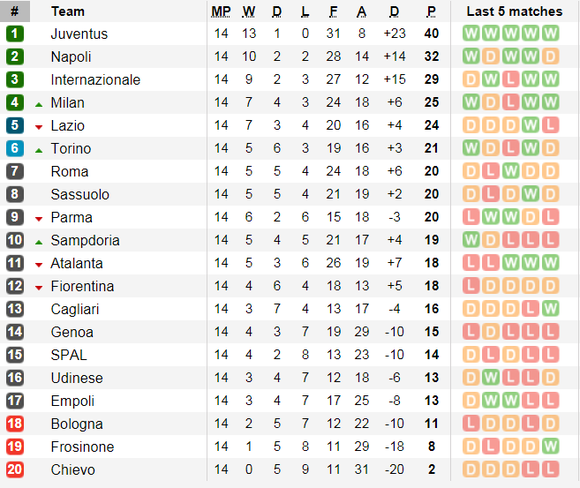Click the red position 20 badge for Chievo

15,470
